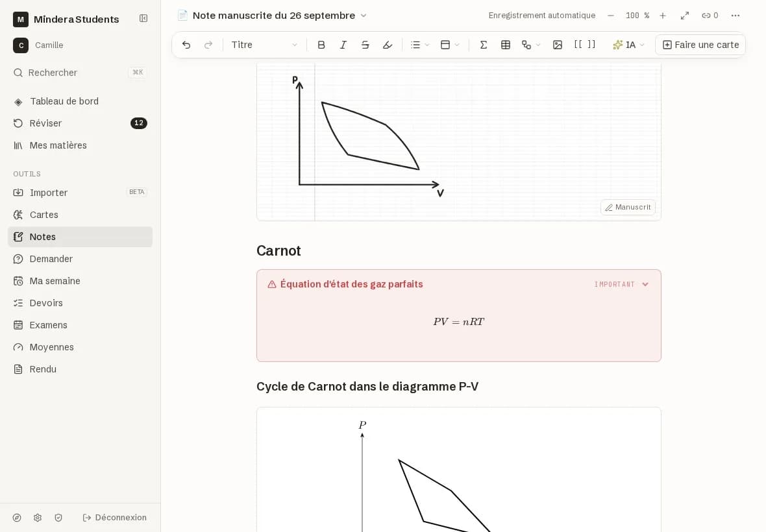Open the compass explore icon
The width and height of the screenshot is (766, 532).
[x=17, y=518]
